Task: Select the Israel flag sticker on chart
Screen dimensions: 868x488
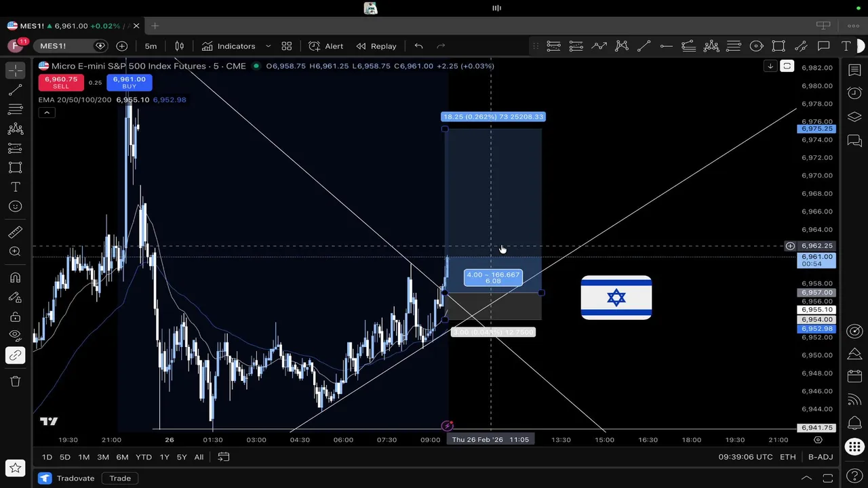Action: [616, 298]
